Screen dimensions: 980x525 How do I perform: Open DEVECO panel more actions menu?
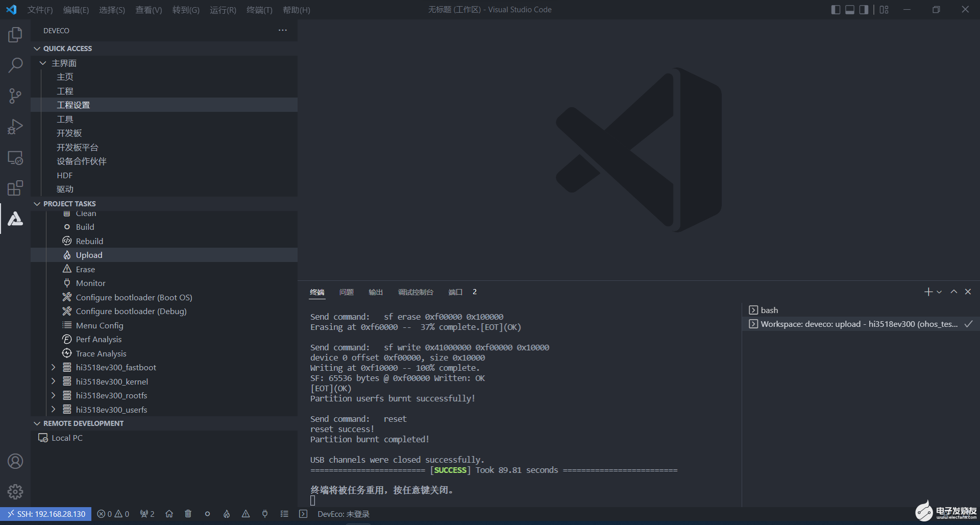(283, 31)
